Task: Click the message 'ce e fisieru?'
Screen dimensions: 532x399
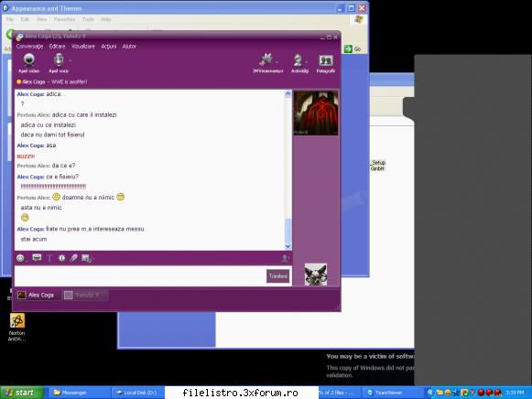Action: (62, 177)
